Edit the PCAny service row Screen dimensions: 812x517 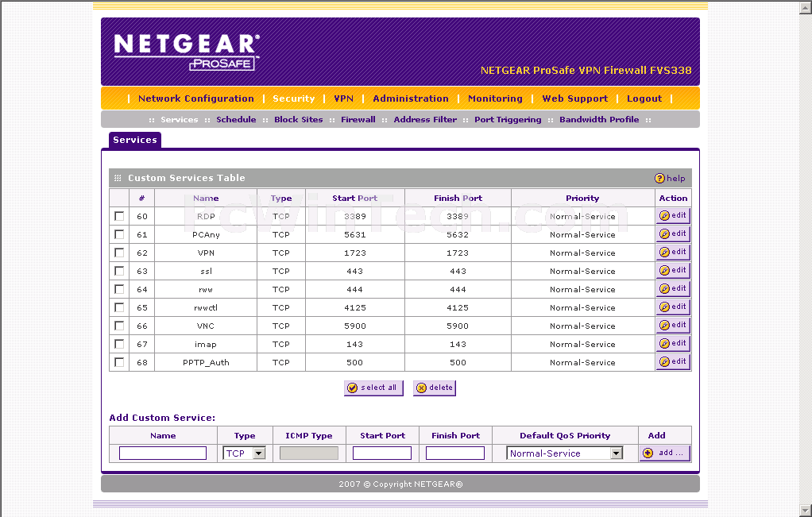coord(673,234)
